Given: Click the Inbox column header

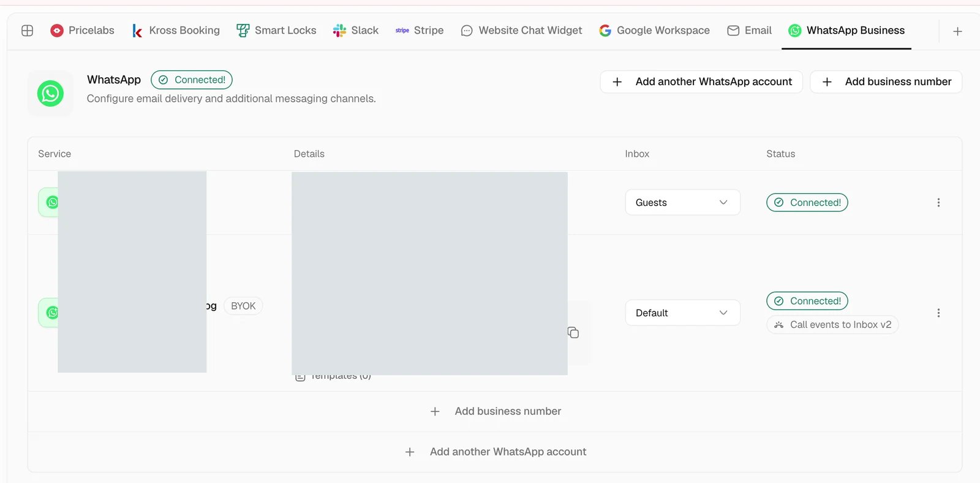Looking at the screenshot, I should (637, 154).
